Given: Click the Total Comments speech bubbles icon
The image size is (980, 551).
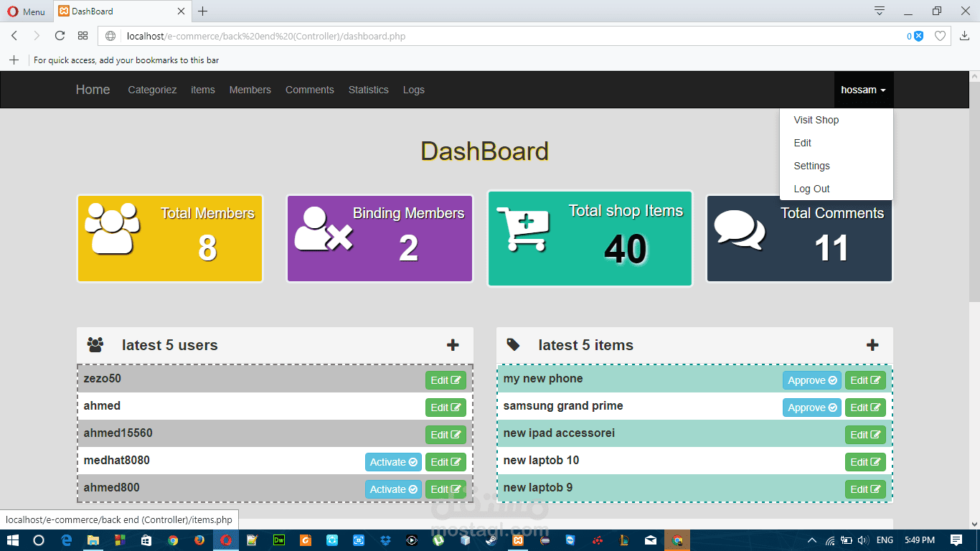Looking at the screenshot, I should [x=740, y=230].
